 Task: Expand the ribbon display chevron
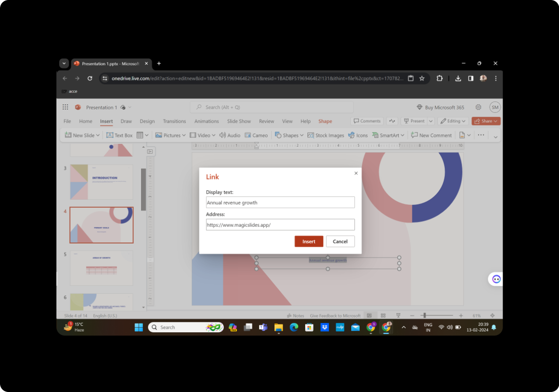(495, 137)
